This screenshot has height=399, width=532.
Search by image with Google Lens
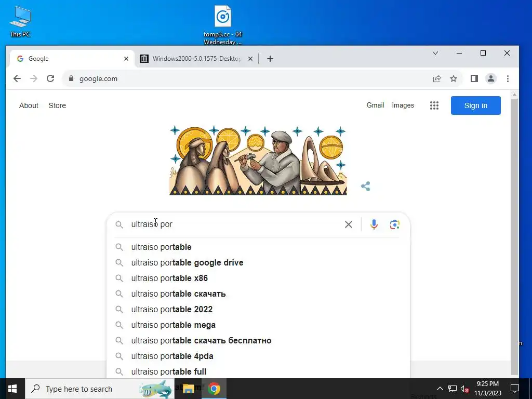[395, 224]
